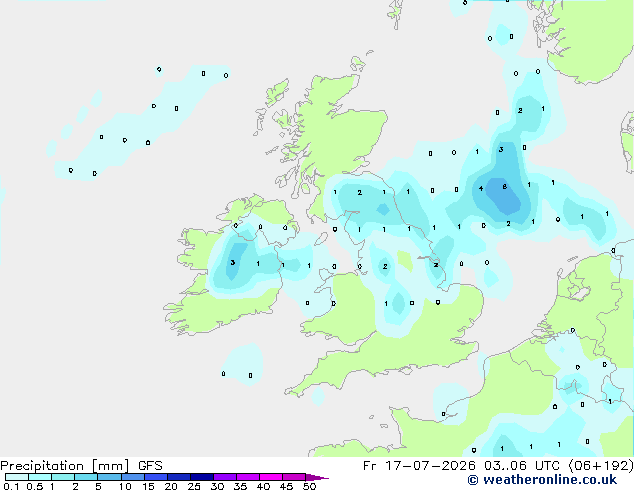Click the 'GFS' model label

(x=150, y=466)
